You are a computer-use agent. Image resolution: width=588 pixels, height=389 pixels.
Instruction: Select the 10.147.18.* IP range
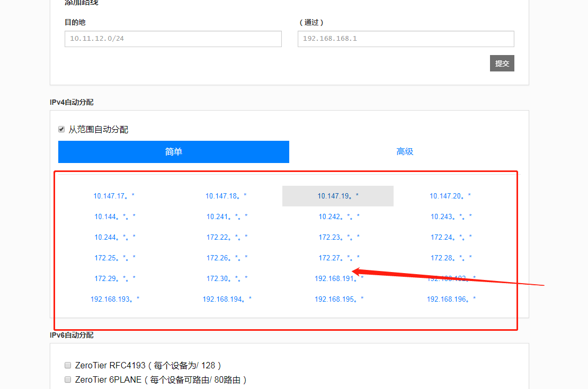226,196
